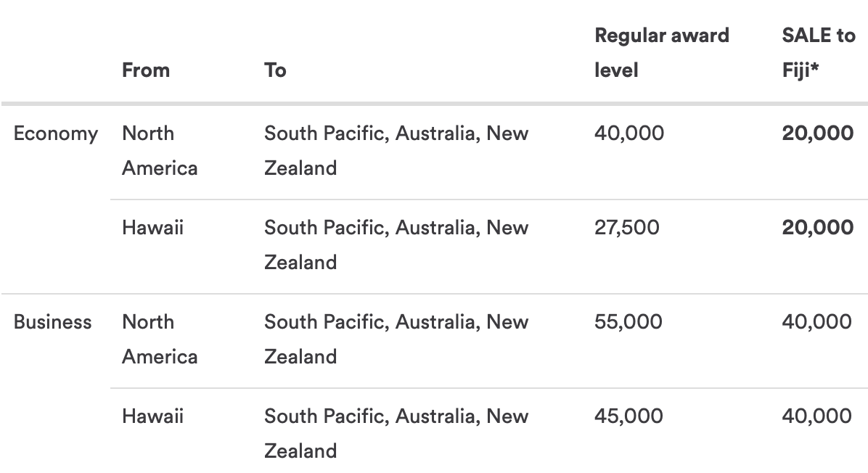Click the 'Regular award level' column header
The width and height of the screenshot is (868, 473).
(x=661, y=52)
